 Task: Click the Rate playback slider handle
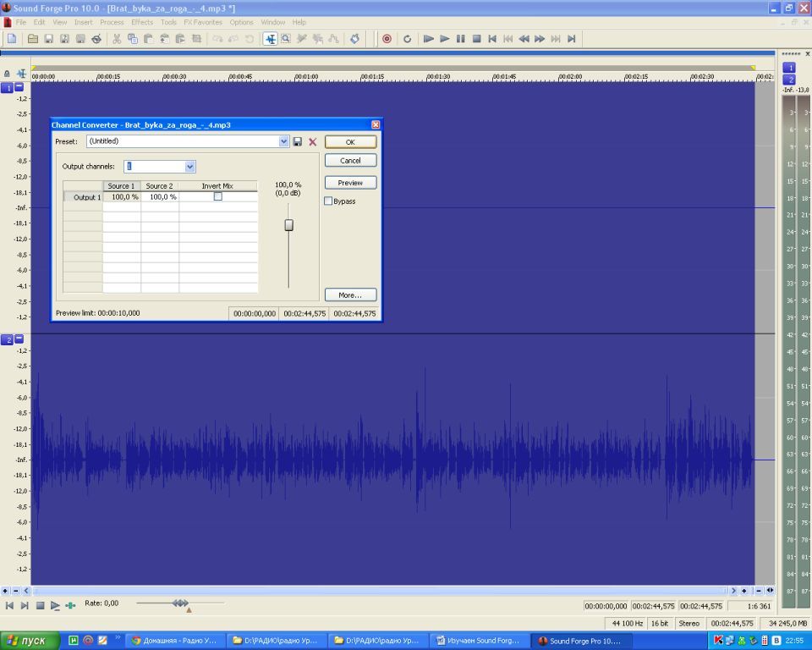(x=180, y=603)
